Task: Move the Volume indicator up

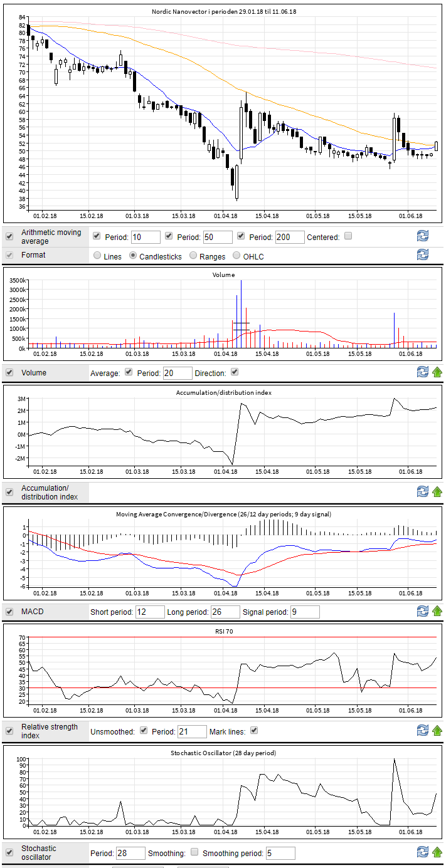Action: point(437,372)
